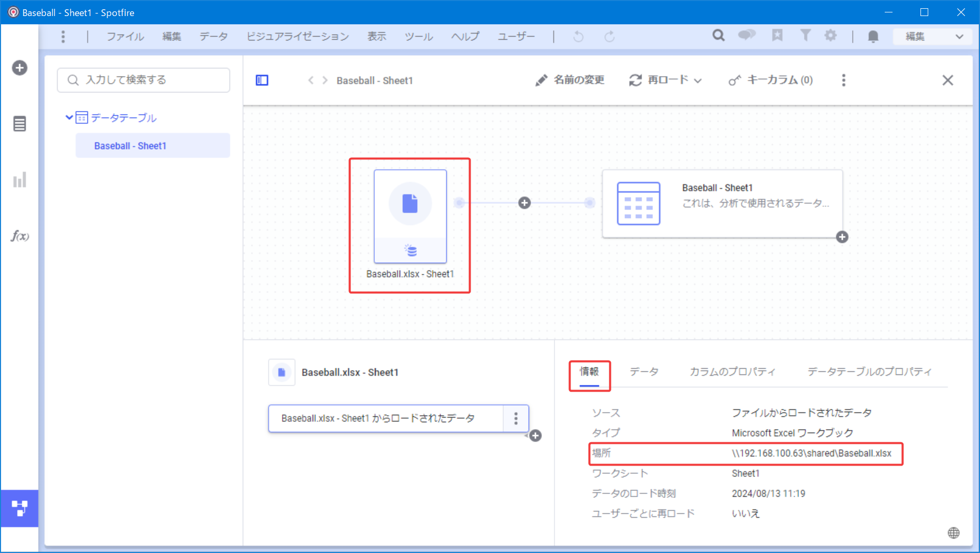The image size is (980, 553).
Task: Click the globe icon at bottom right
Action: 954,533
